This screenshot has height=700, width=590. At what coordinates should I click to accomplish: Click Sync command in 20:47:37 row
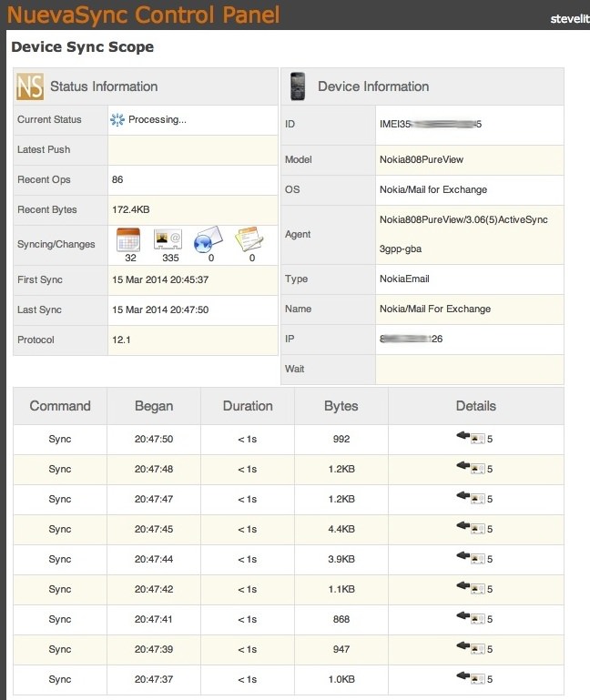click(60, 679)
